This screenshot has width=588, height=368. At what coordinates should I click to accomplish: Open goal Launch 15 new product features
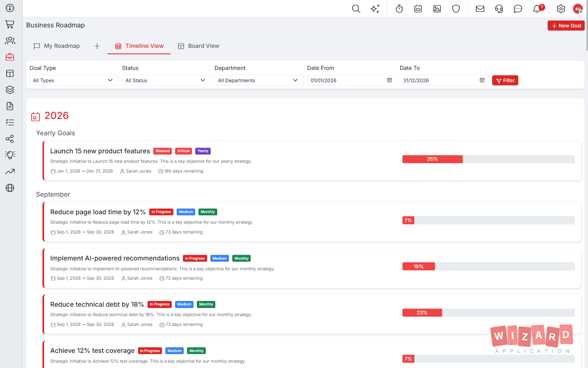[100, 151]
